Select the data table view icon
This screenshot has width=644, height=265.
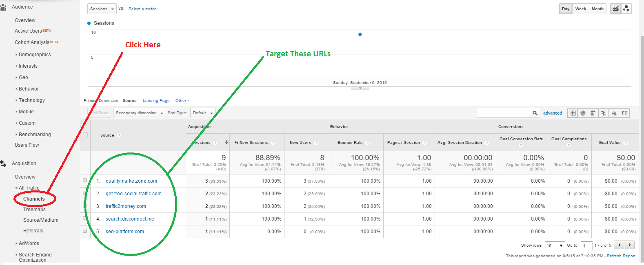coord(573,113)
